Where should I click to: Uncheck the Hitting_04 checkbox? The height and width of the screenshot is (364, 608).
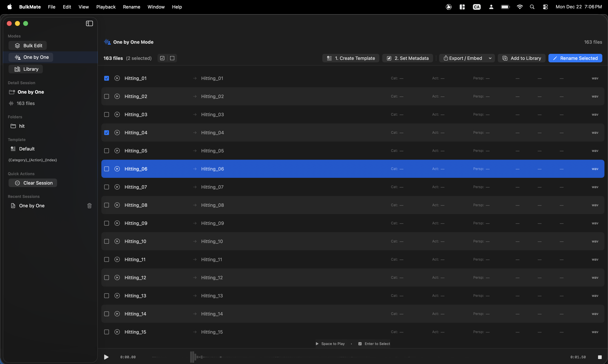[106, 133]
